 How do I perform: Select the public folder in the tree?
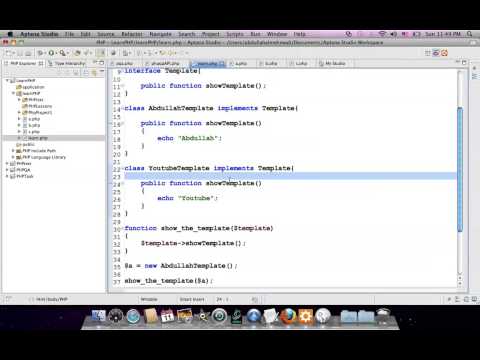click(x=26, y=145)
